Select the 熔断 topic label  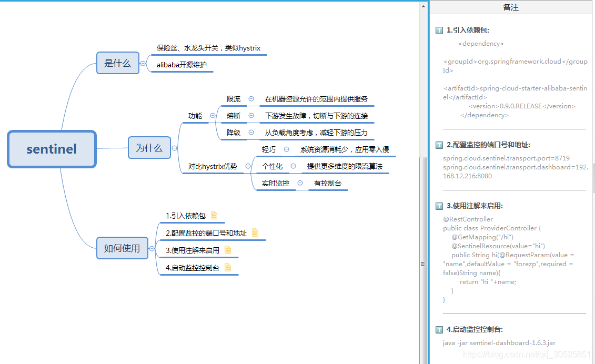(234, 116)
